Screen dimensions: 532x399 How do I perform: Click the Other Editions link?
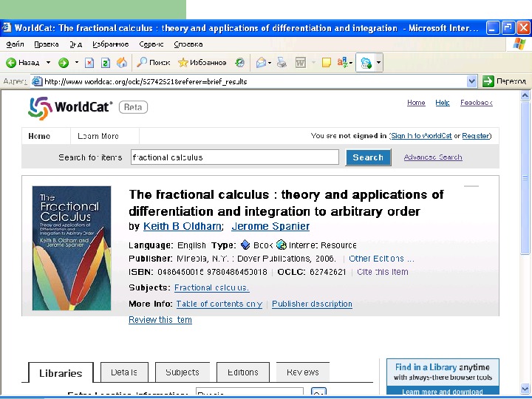381,259
